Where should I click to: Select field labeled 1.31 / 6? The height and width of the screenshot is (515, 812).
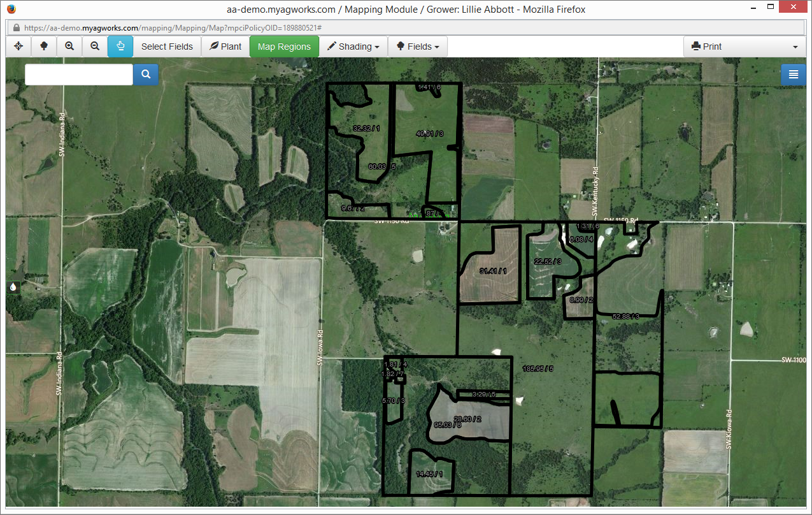point(588,226)
